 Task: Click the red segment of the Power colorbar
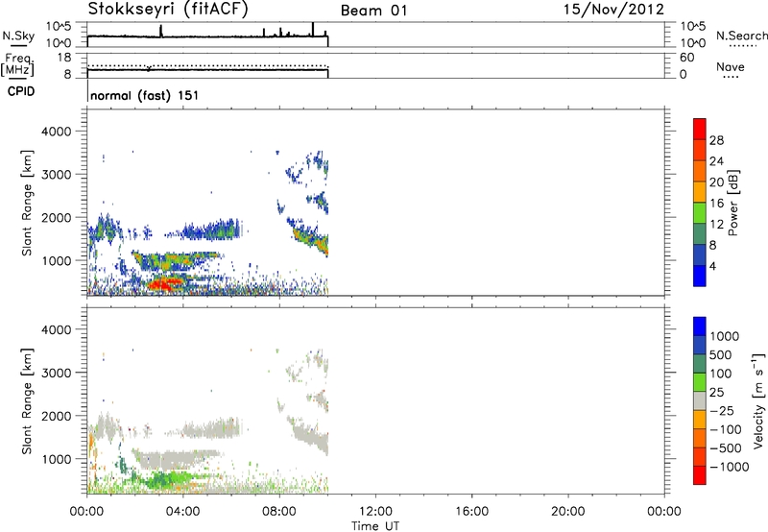tap(700, 130)
